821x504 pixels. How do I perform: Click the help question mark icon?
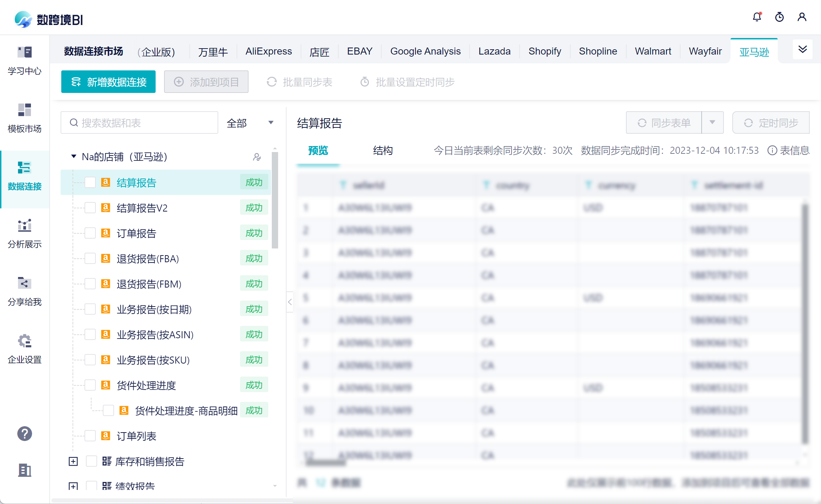25,434
